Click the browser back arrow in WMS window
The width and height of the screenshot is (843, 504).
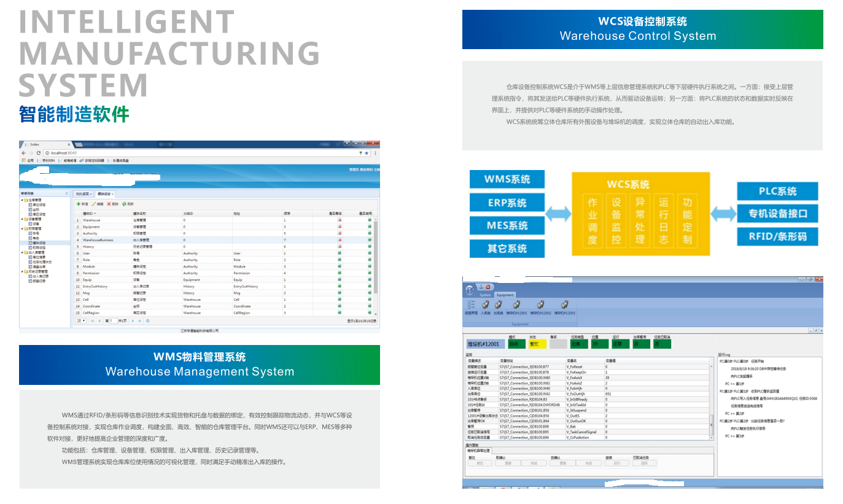click(x=24, y=153)
